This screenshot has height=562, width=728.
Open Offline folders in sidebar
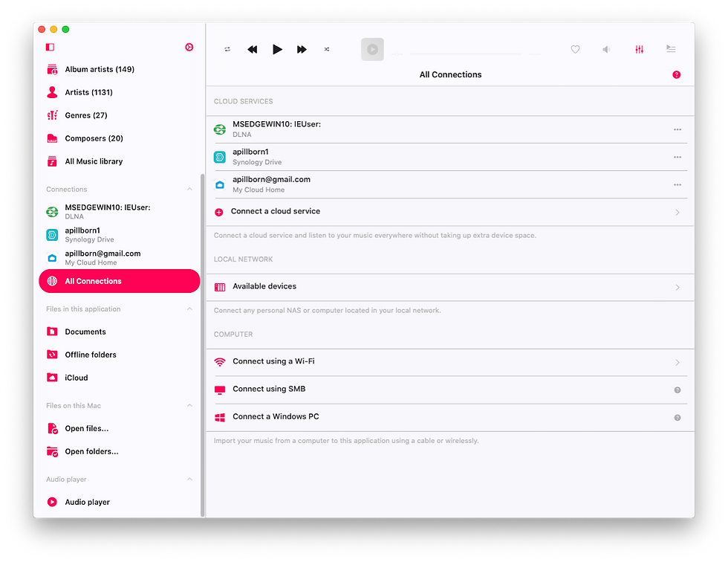[x=120, y=355]
